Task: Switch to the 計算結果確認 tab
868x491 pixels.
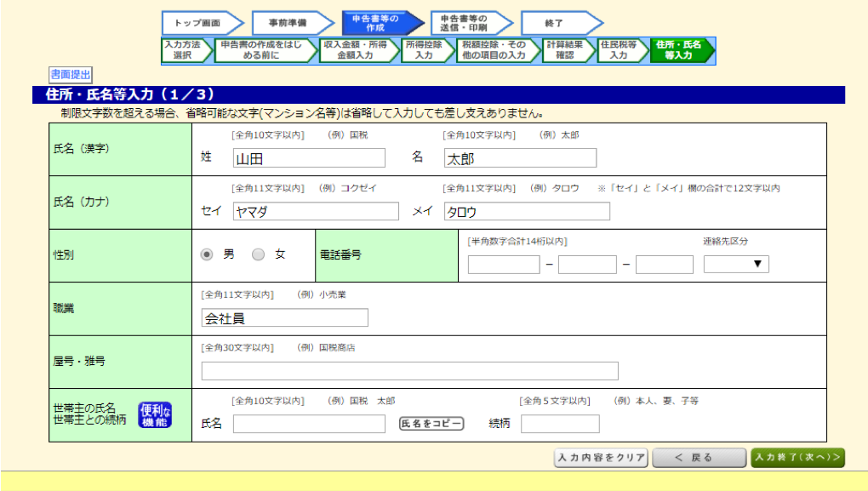Action: click(x=568, y=50)
